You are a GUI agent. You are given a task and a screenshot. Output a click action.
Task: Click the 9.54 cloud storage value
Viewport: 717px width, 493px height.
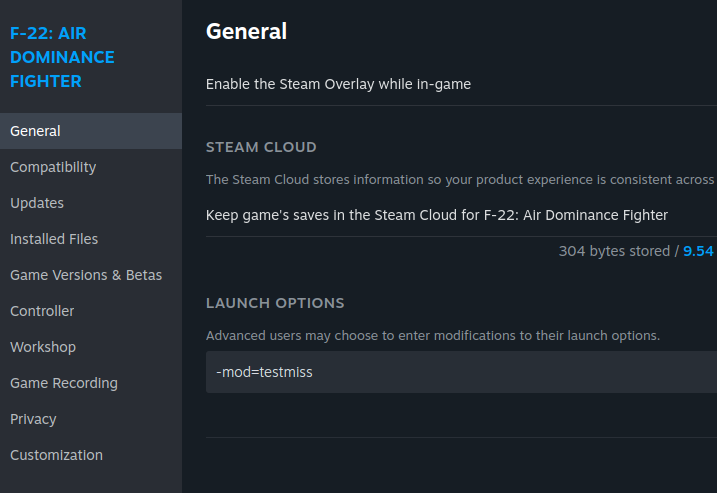698,251
